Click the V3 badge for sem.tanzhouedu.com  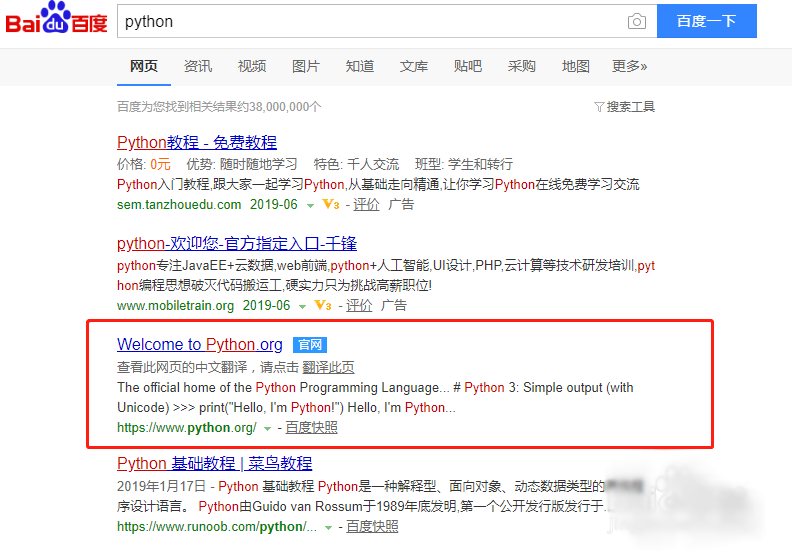pyautogui.click(x=331, y=205)
